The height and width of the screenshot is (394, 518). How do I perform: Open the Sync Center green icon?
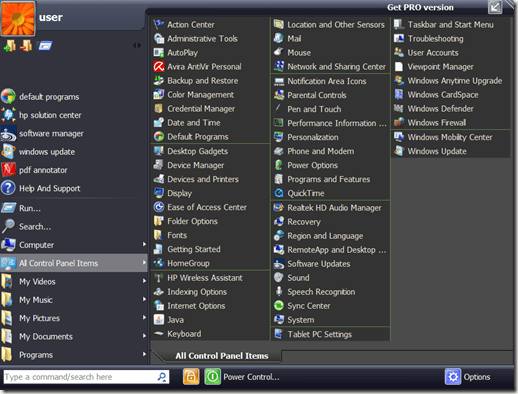tap(279, 306)
